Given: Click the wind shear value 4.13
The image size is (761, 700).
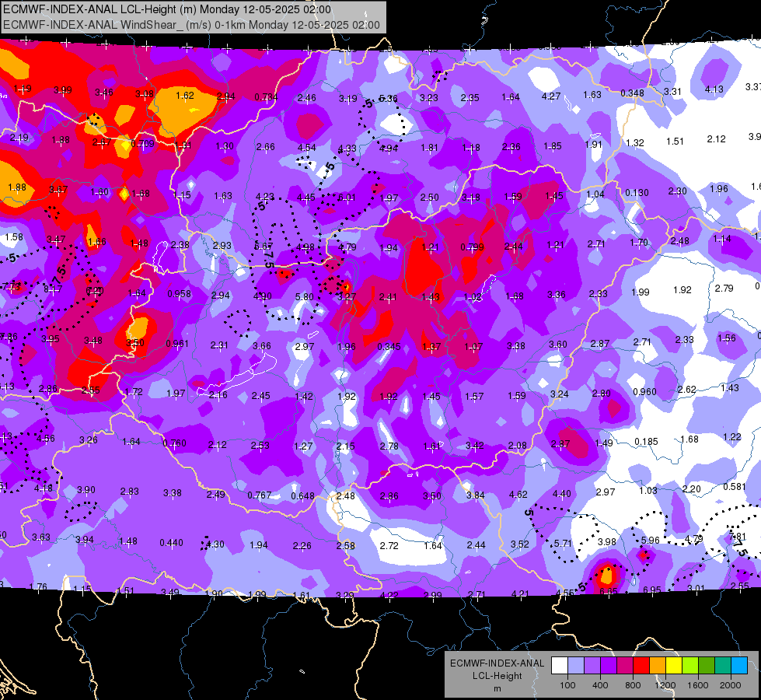Looking at the screenshot, I should [x=714, y=89].
